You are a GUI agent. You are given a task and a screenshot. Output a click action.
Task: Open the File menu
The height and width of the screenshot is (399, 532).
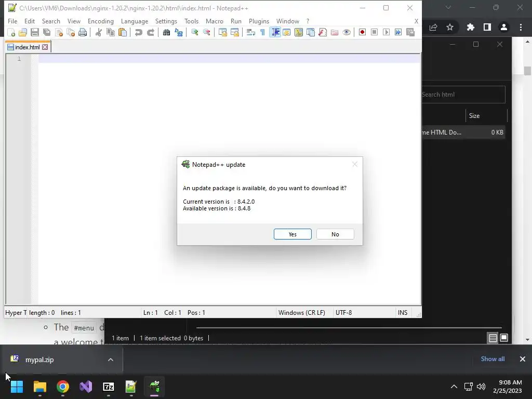coord(12,21)
